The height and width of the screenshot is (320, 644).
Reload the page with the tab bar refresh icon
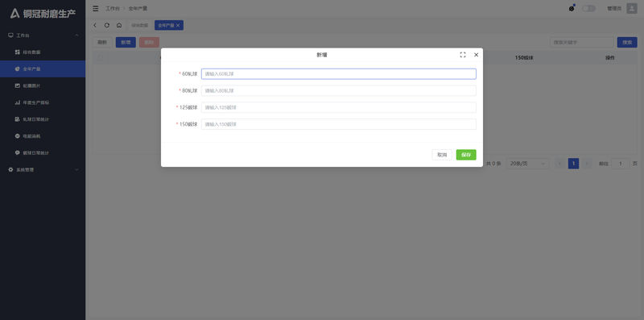point(107,25)
